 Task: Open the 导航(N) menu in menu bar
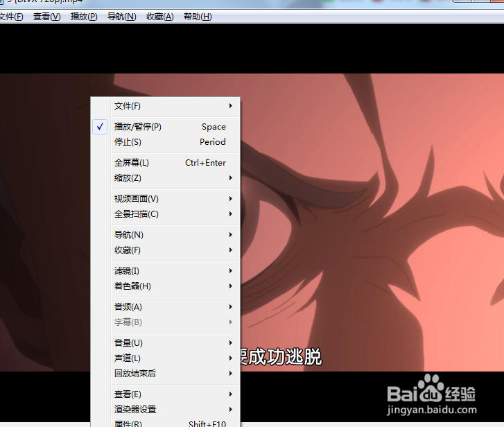(x=121, y=17)
